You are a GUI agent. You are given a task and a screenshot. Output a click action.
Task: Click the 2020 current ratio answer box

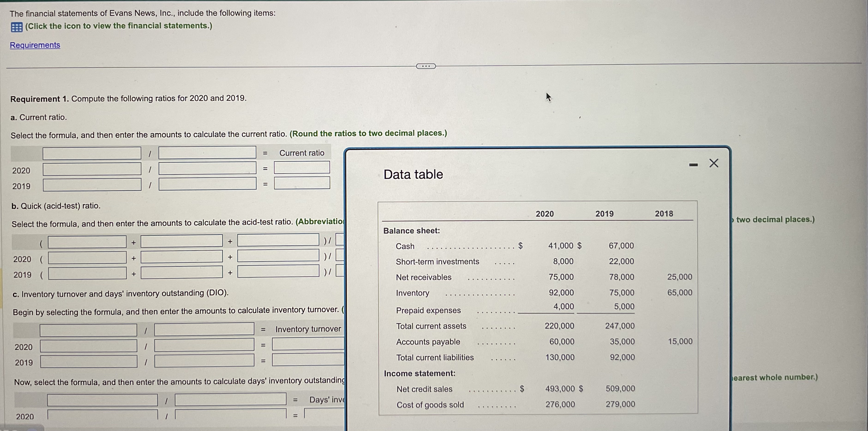pyautogui.click(x=301, y=168)
